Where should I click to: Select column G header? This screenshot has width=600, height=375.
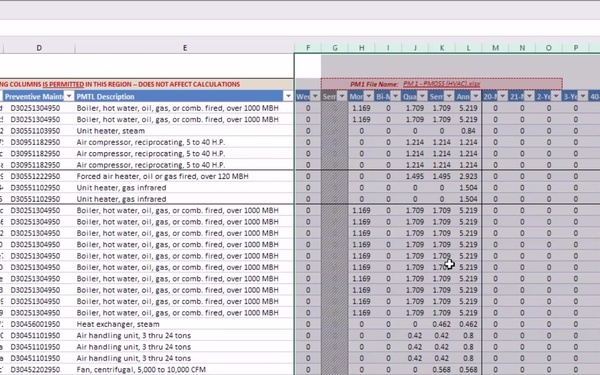tap(335, 48)
